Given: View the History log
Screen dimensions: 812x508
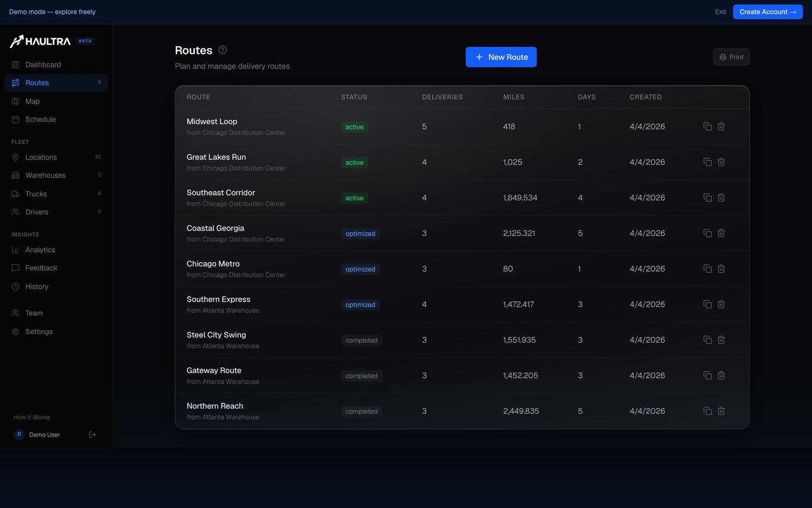Looking at the screenshot, I should coord(56,286).
